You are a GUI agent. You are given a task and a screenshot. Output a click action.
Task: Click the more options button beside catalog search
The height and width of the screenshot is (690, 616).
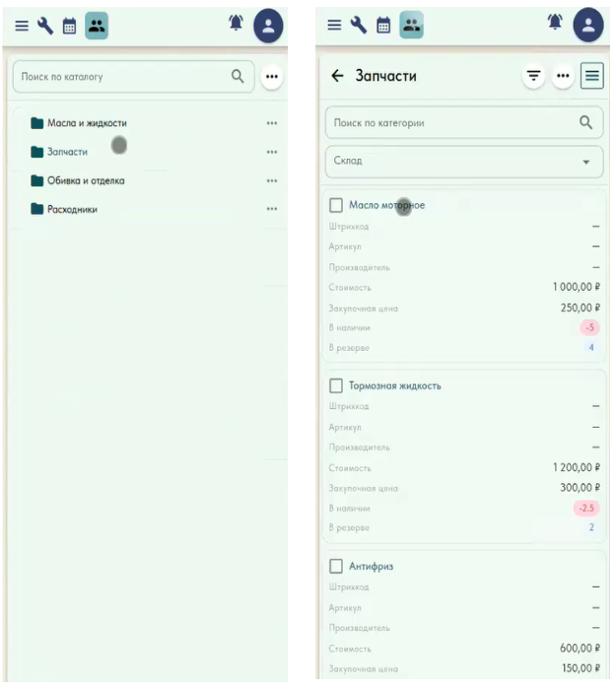(x=272, y=77)
